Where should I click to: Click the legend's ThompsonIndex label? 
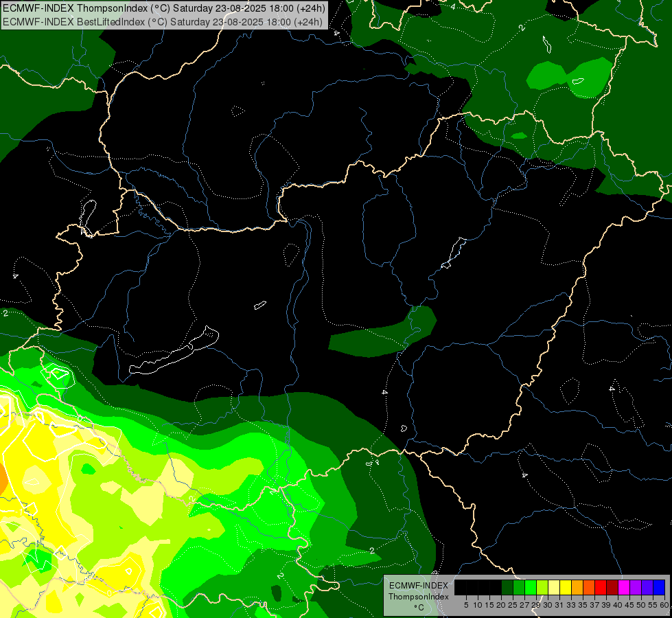click(x=418, y=597)
